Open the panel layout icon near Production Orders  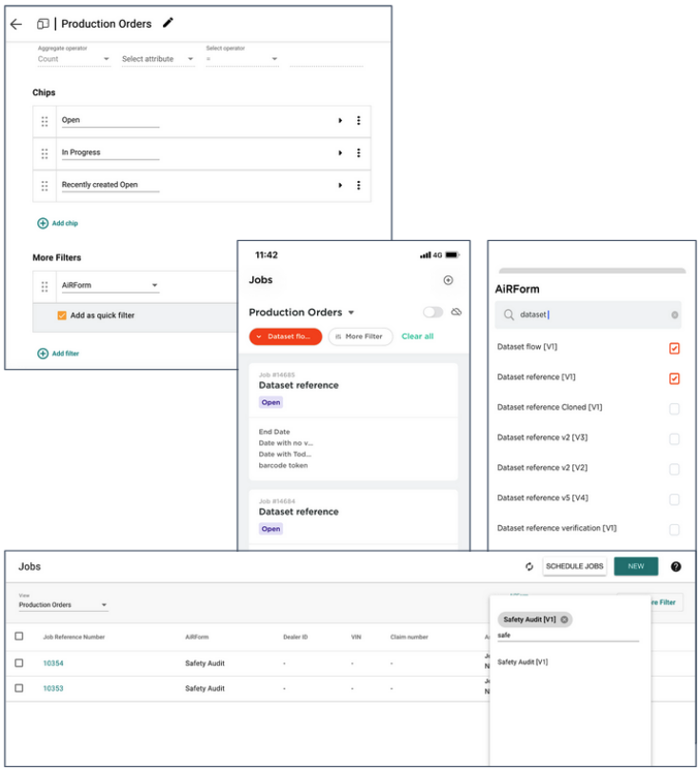tap(43, 24)
